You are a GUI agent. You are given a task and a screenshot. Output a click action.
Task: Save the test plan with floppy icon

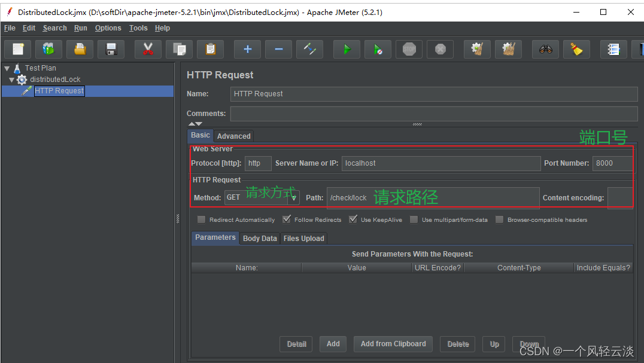tap(111, 50)
